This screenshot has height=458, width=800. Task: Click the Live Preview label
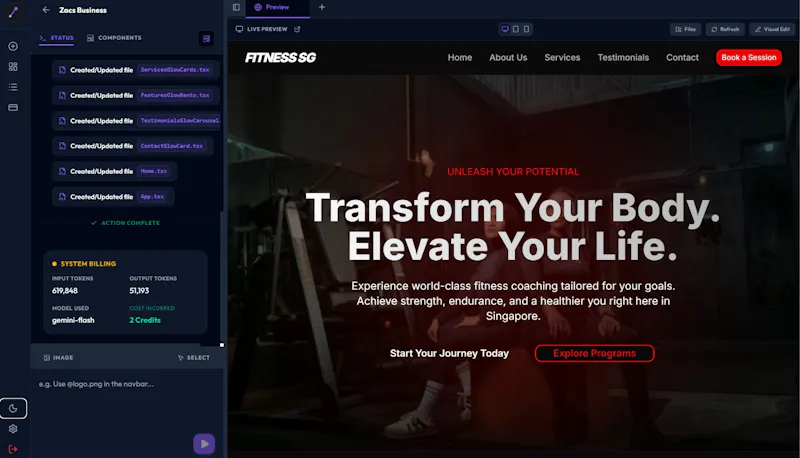267,29
